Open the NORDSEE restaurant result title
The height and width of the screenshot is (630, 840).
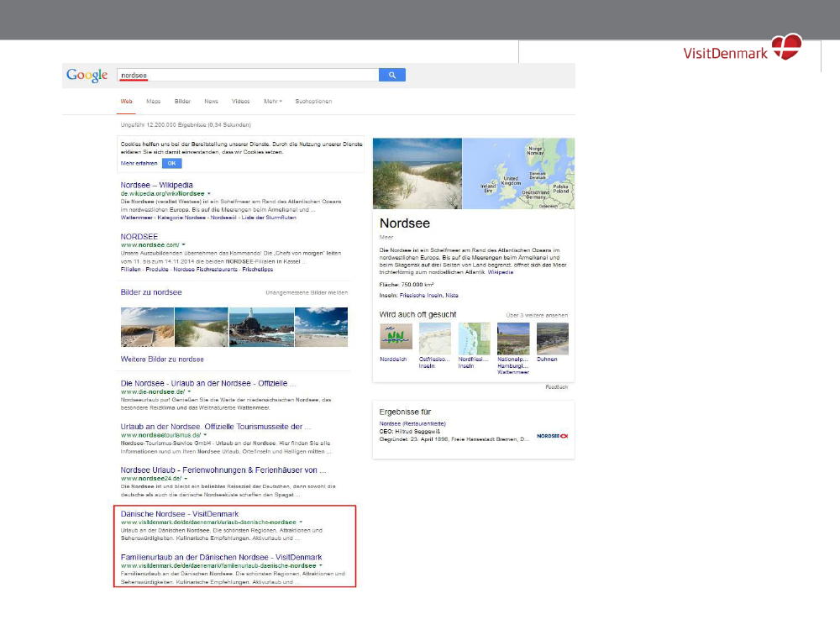pyautogui.click(x=139, y=237)
